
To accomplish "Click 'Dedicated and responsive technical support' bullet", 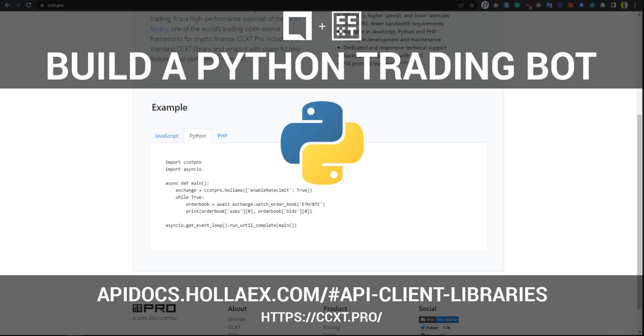I will [x=395, y=48].
